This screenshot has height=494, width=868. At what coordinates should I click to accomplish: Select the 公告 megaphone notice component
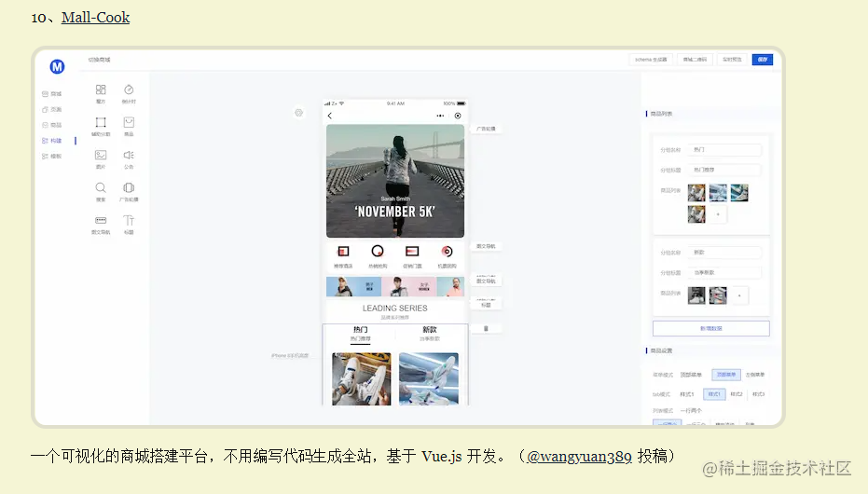129,158
